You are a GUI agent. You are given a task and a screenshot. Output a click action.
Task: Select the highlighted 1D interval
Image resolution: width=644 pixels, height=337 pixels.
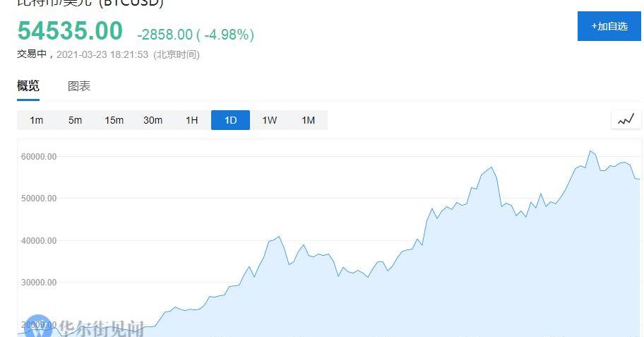231,120
